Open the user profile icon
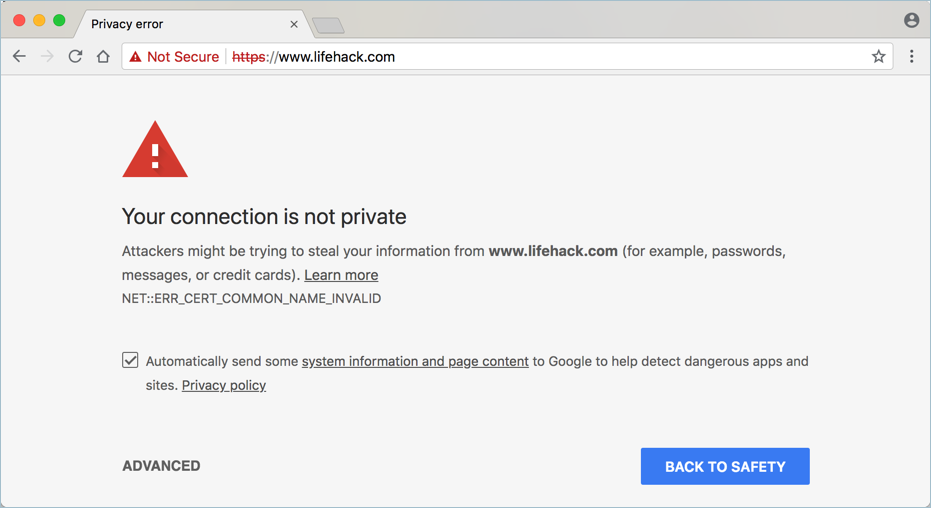Image resolution: width=931 pixels, height=508 pixels. [x=911, y=20]
